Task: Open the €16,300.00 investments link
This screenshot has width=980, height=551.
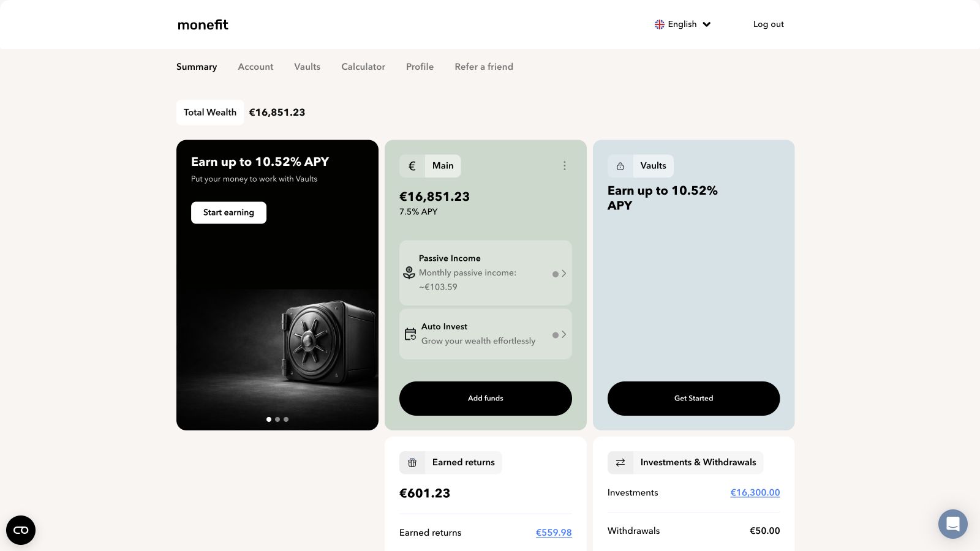Action: click(755, 493)
